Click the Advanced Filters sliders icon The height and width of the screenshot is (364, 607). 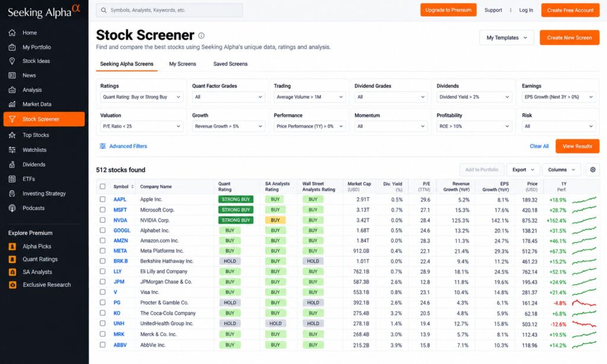[103, 146]
